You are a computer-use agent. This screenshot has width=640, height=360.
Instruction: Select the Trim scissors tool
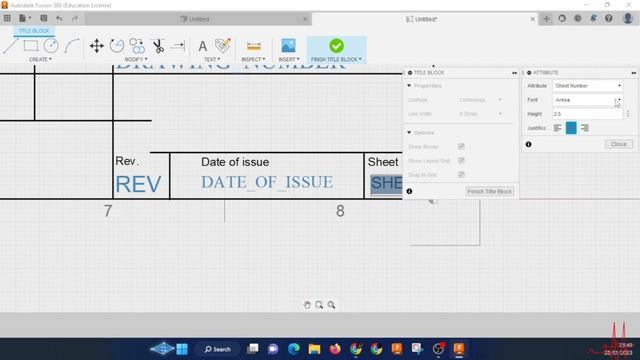[158, 46]
